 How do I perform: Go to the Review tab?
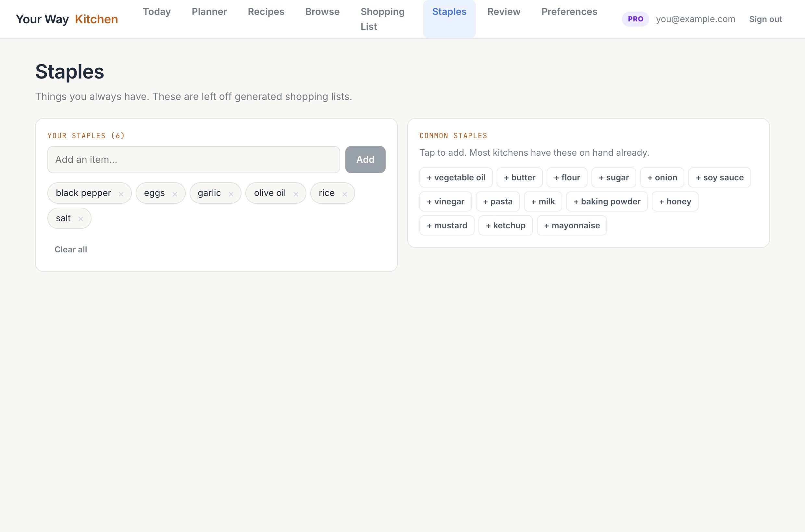[x=504, y=12]
